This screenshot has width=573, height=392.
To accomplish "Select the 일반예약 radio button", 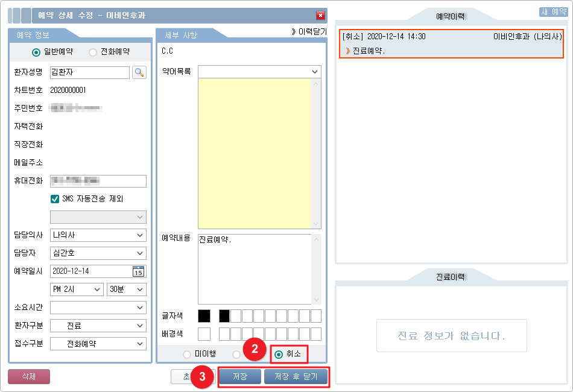I will [36, 52].
